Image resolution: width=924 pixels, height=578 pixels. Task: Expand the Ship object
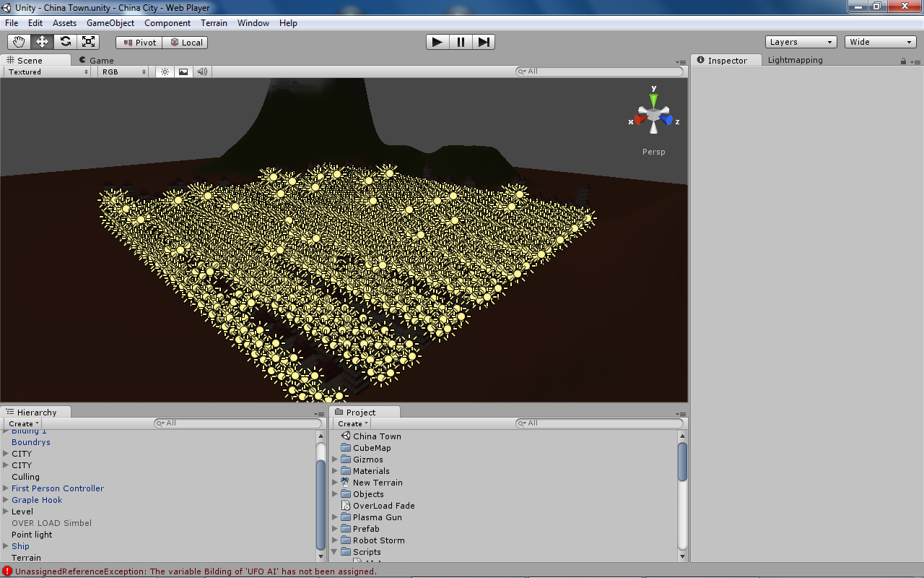[x=6, y=546]
